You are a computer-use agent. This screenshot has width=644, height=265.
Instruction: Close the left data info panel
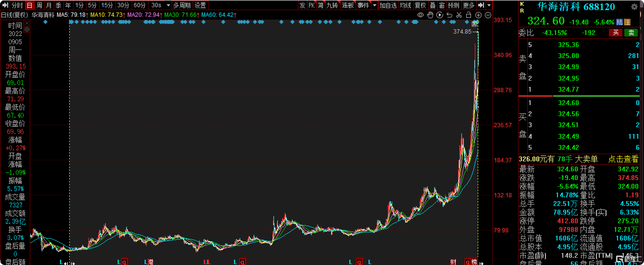pos(27,23)
